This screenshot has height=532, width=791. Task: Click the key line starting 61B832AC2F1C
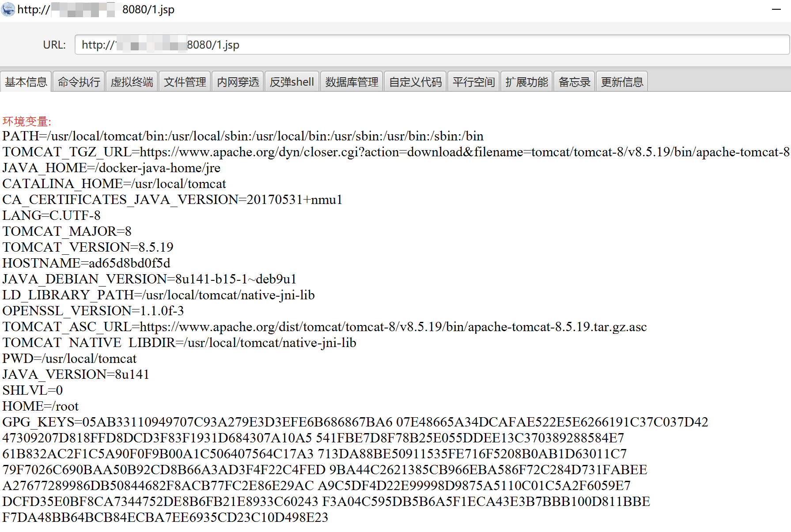pyautogui.click(x=314, y=454)
